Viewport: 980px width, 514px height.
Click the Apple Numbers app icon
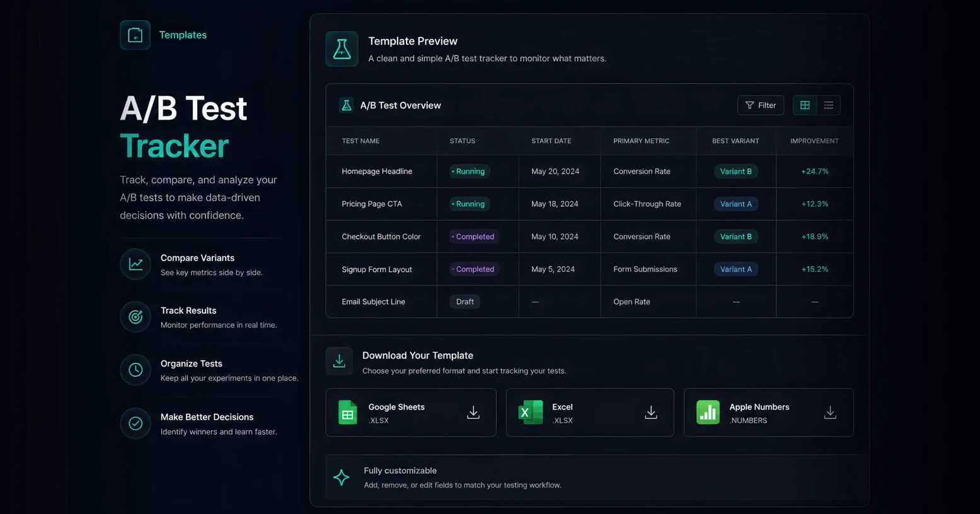(x=708, y=413)
